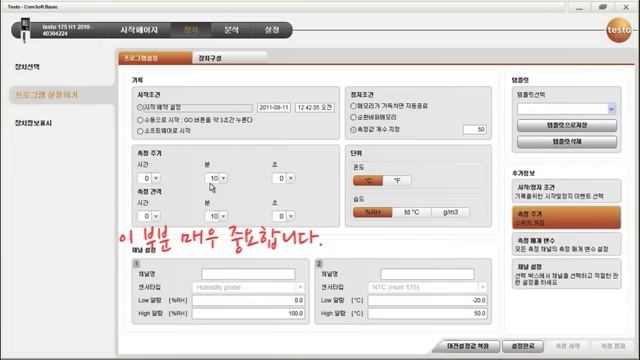Open 측정 주기 minutes dropdown showing 10

coord(223,178)
